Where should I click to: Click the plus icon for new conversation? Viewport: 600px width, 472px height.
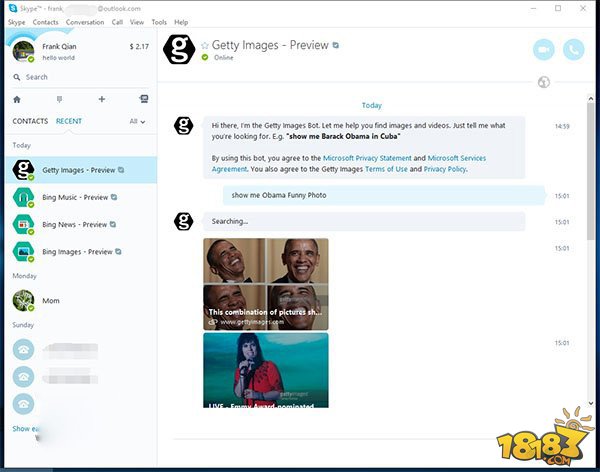[101, 99]
